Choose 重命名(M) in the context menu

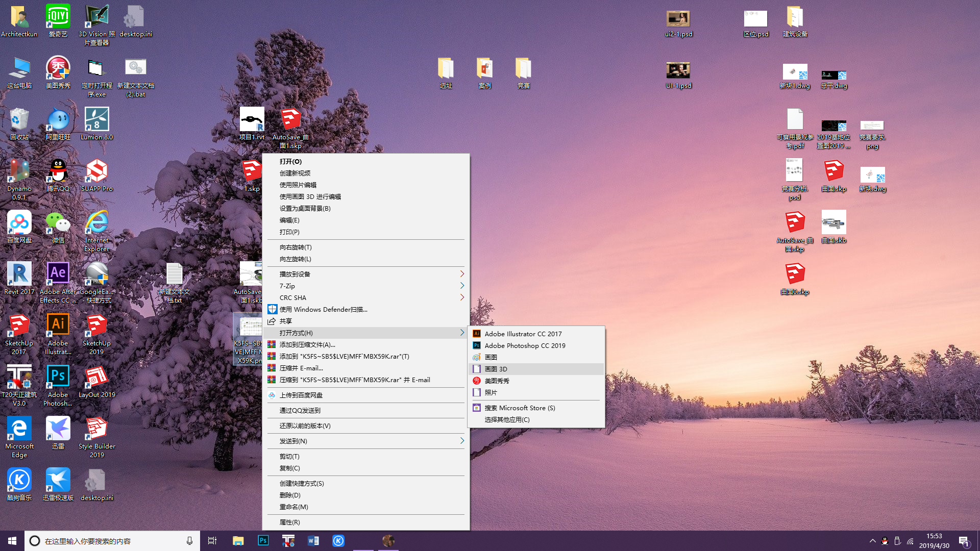coord(365,507)
